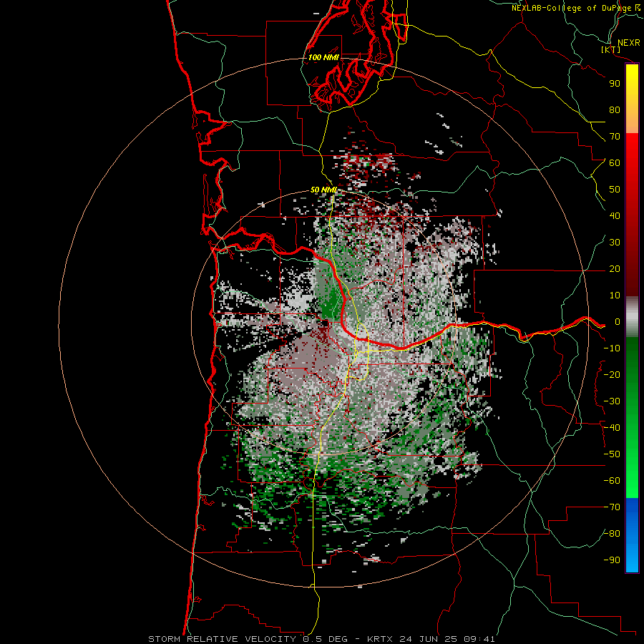Click the positive 10 scale label

[x=615, y=296]
